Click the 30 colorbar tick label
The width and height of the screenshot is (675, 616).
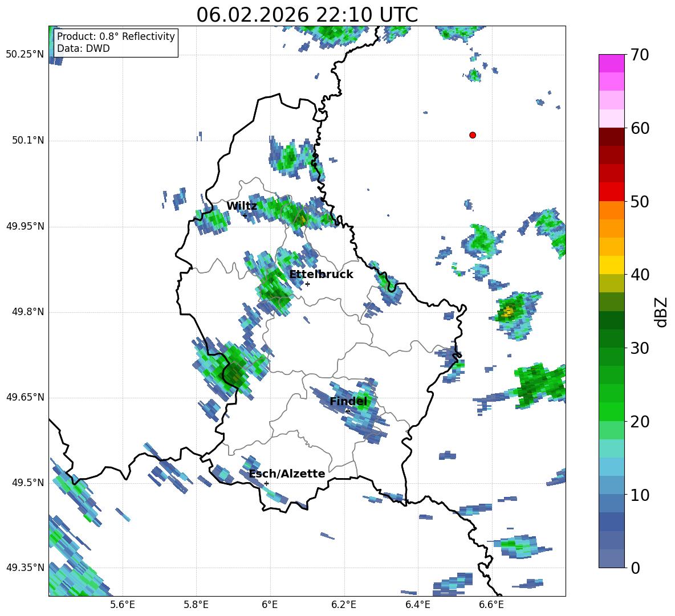pos(639,348)
